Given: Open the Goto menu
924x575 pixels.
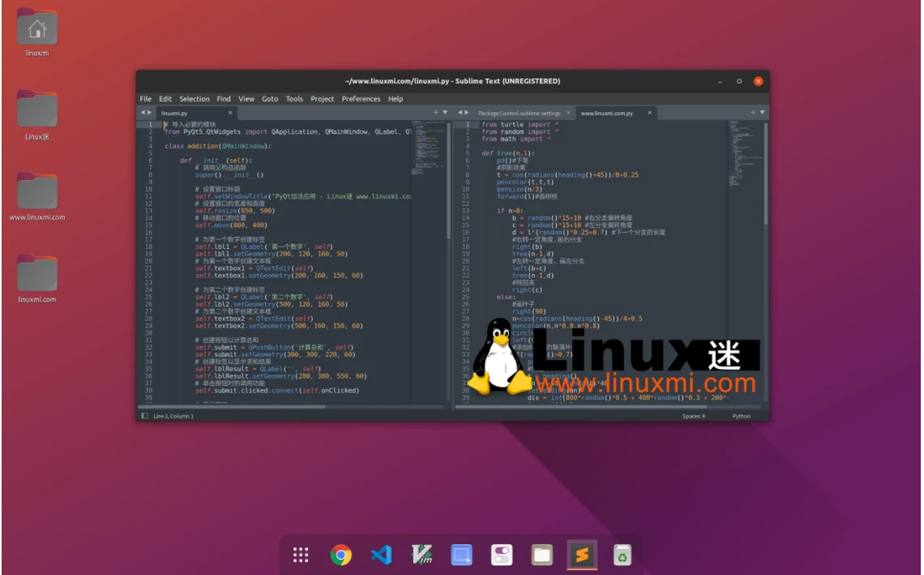Looking at the screenshot, I should [x=269, y=98].
